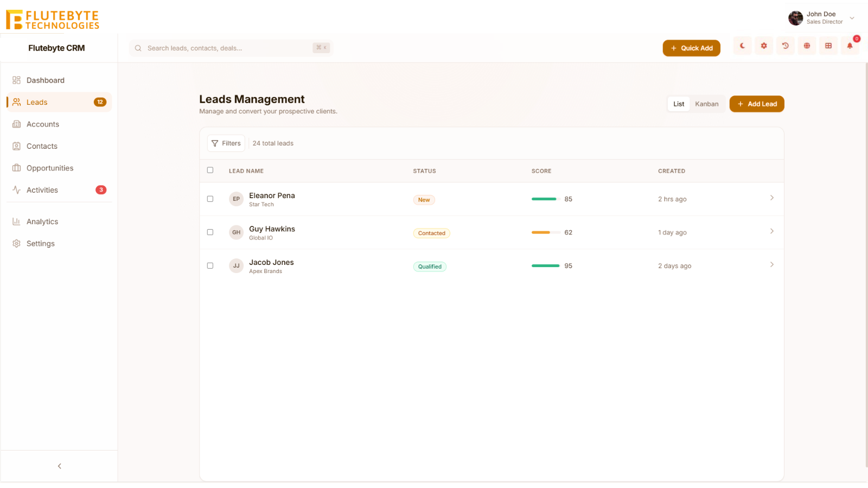Viewport: 868px width, 488px height.
Task: Click the Qualified status badge
Action: point(430,267)
